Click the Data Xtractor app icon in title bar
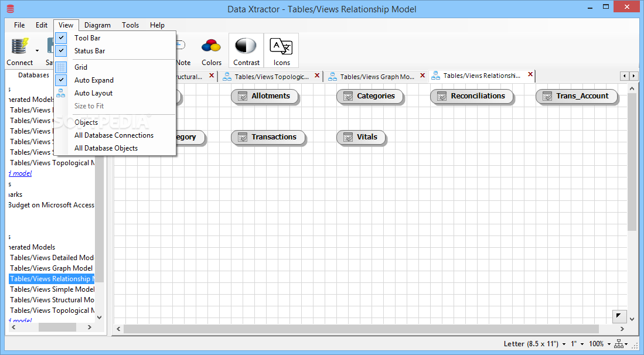The height and width of the screenshot is (355, 644). point(11,9)
